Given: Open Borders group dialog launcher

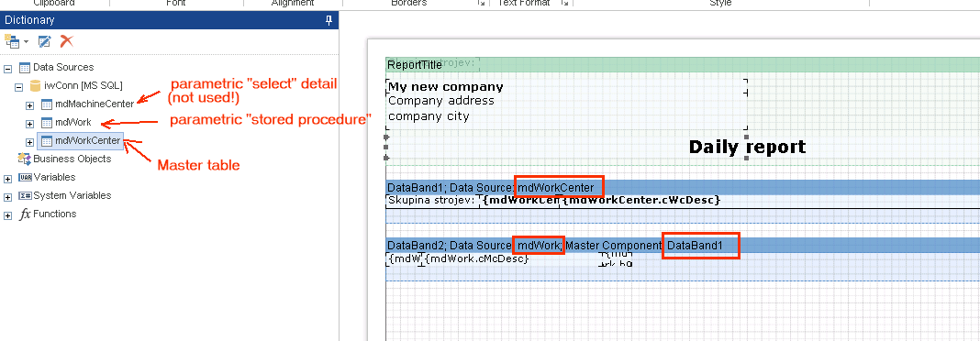Looking at the screenshot, I should click(x=481, y=3).
